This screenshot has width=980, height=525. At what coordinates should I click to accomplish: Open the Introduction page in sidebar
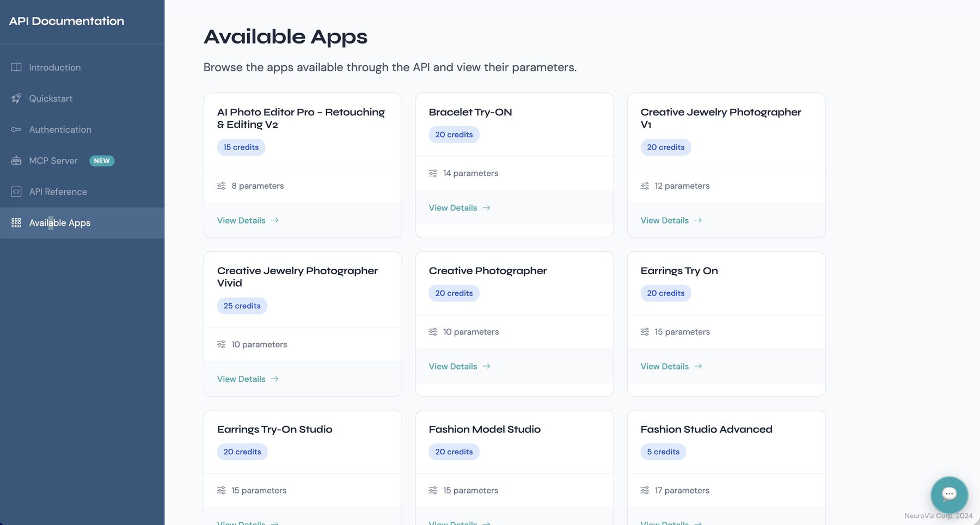coord(82,67)
